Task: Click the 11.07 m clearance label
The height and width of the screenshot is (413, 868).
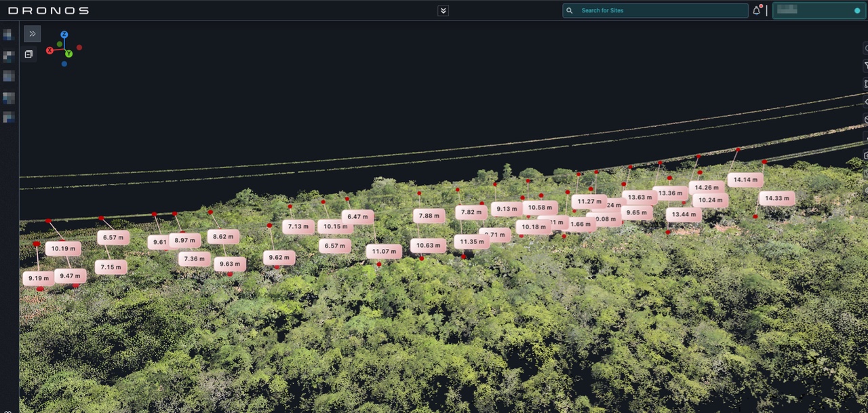Action: tap(384, 252)
